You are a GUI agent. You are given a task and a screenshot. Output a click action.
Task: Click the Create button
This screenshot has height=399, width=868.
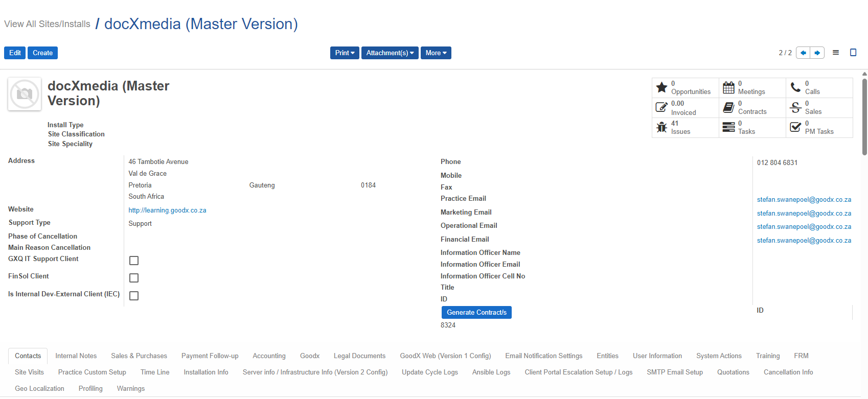click(x=42, y=53)
